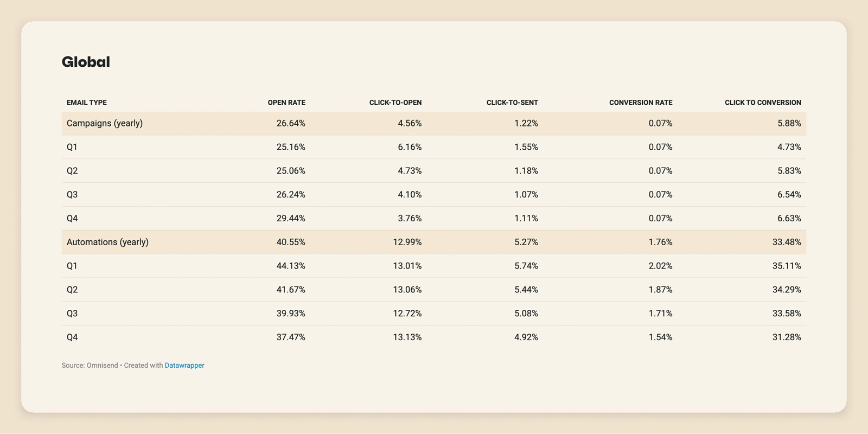Click the Q3 label in the 26.24% row
The image size is (868, 434).
click(x=72, y=195)
